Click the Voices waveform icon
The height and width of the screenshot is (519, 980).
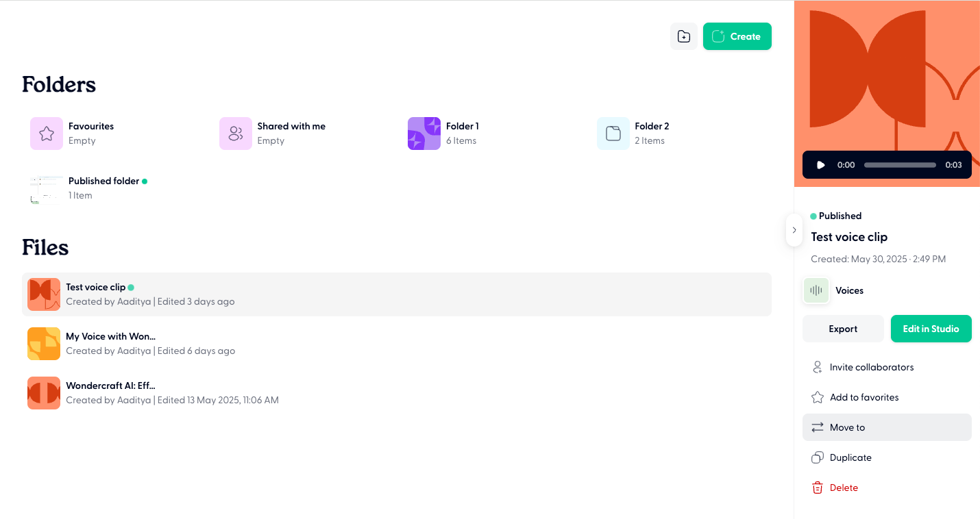click(x=816, y=290)
